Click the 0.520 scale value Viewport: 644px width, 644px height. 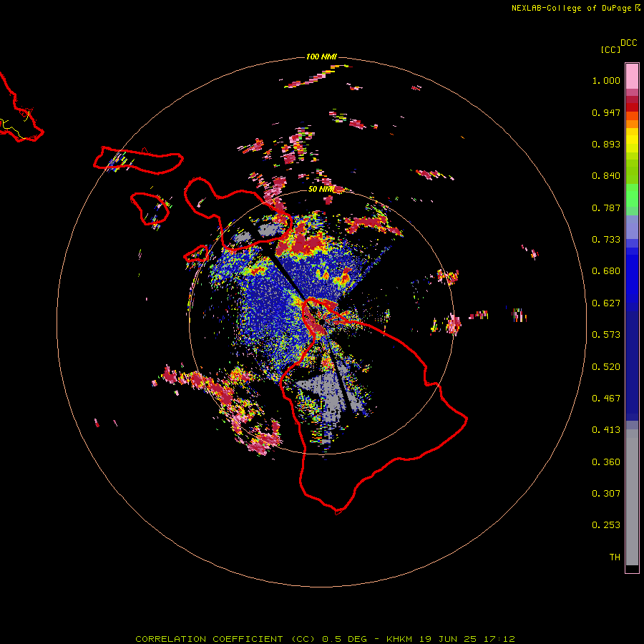click(x=606, y=367)
